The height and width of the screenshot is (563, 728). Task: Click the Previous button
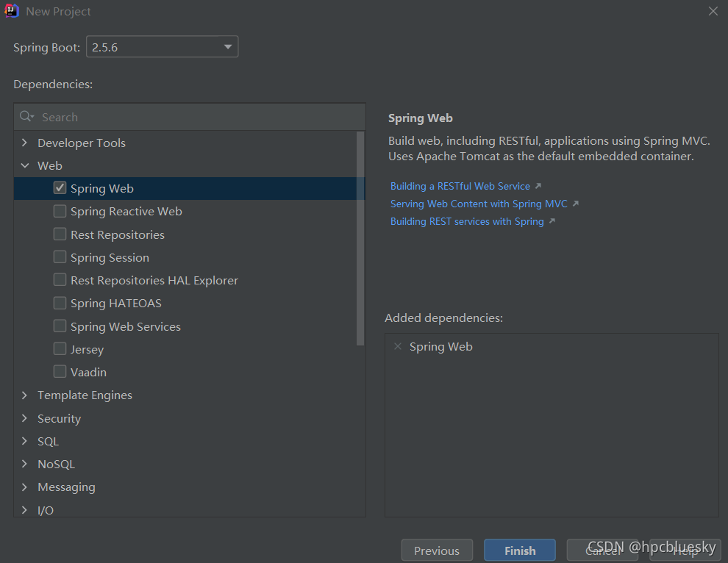[x=437, y=551]
